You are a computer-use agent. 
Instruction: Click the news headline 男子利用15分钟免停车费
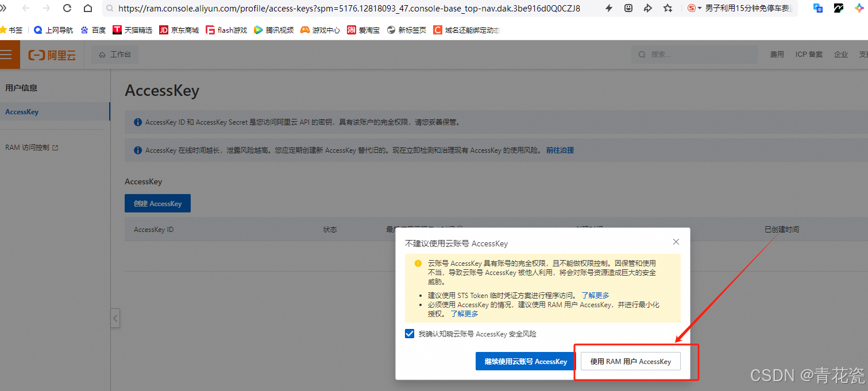[749, 8]
